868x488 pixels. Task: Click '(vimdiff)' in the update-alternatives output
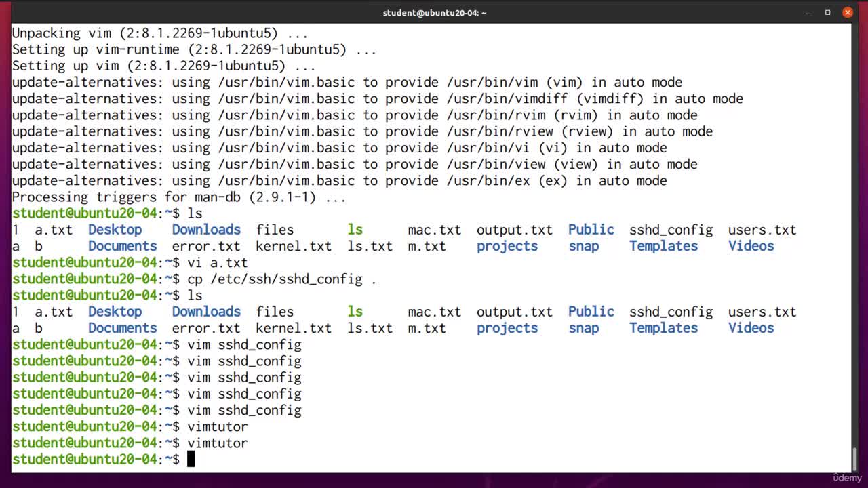tap(610, 99)
